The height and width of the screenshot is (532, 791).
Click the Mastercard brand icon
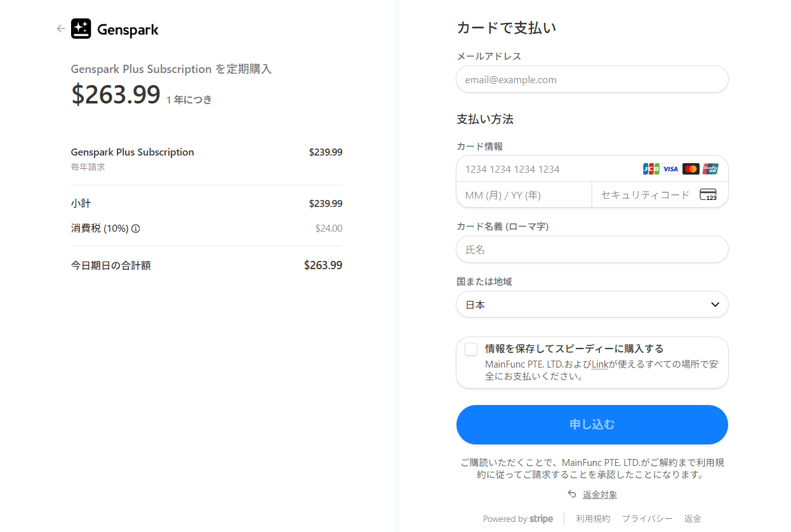691,169
